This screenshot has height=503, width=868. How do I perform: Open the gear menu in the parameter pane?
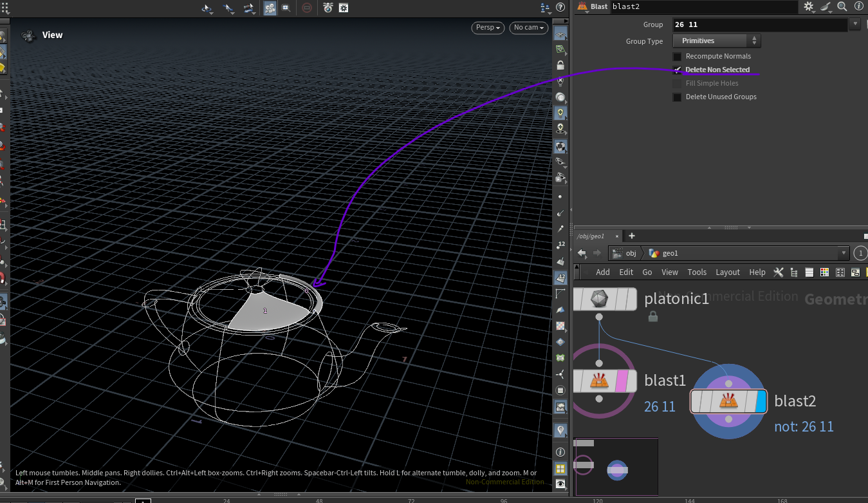809,6
